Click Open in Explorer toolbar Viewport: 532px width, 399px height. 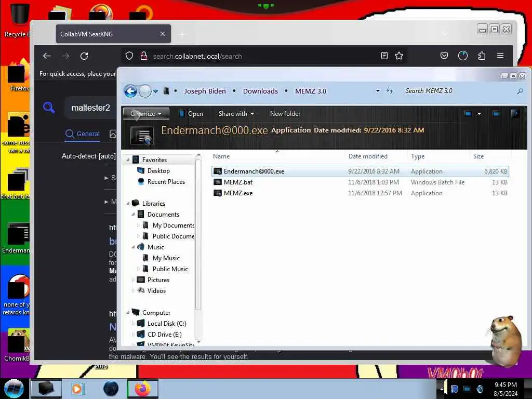(x=191, y=114)
